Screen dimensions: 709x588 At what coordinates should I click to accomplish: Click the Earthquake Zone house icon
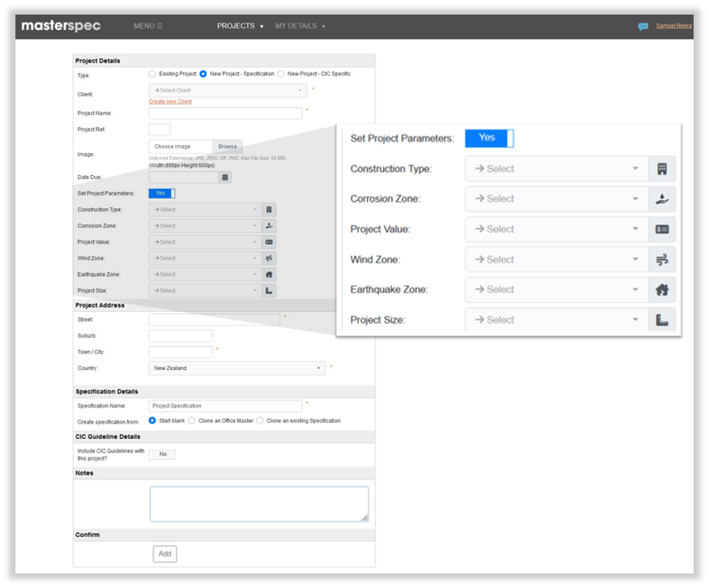tap(662, 289)
